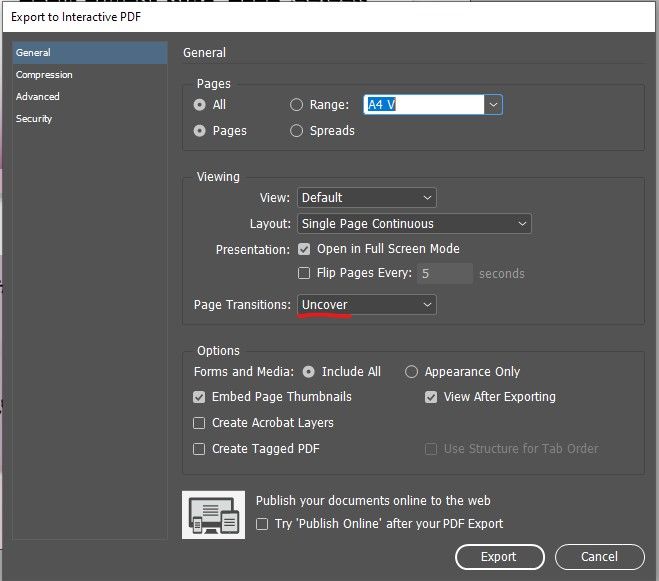Choose the Range radio button
Viewport: 659px width, 581px height.
pyautogui.click(x=296, y=105)
